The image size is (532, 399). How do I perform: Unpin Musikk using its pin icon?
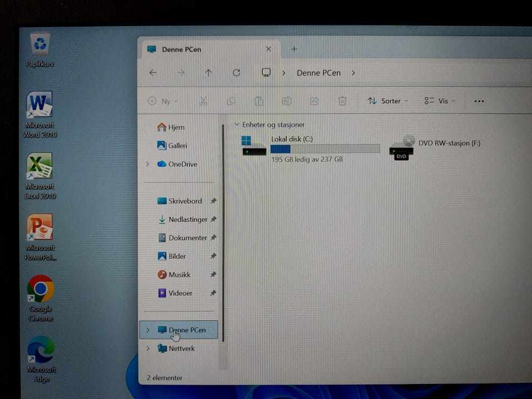point(213,274)
